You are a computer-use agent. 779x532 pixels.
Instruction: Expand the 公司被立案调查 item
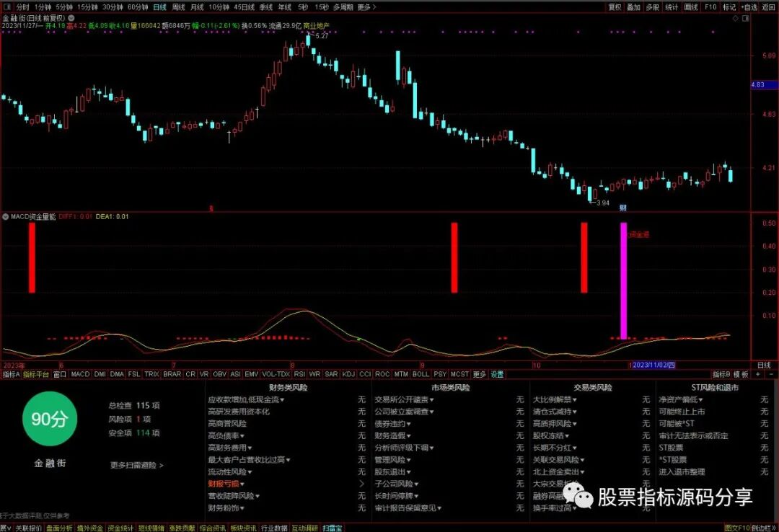[404, 412]
